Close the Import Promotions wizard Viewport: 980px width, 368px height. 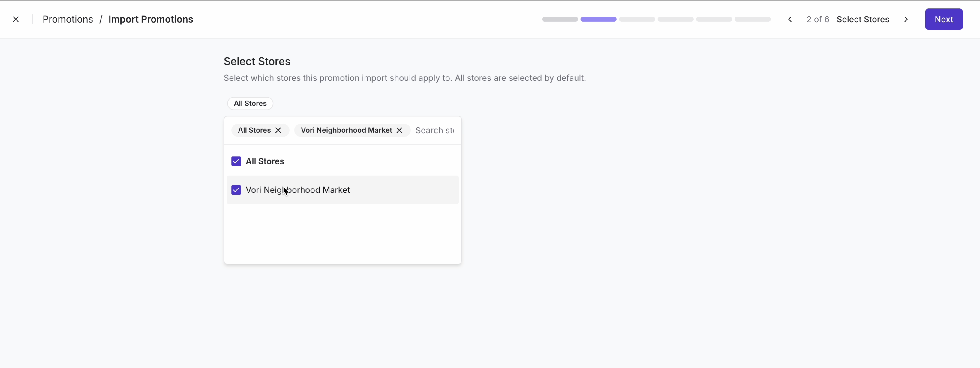coord(16,20)
